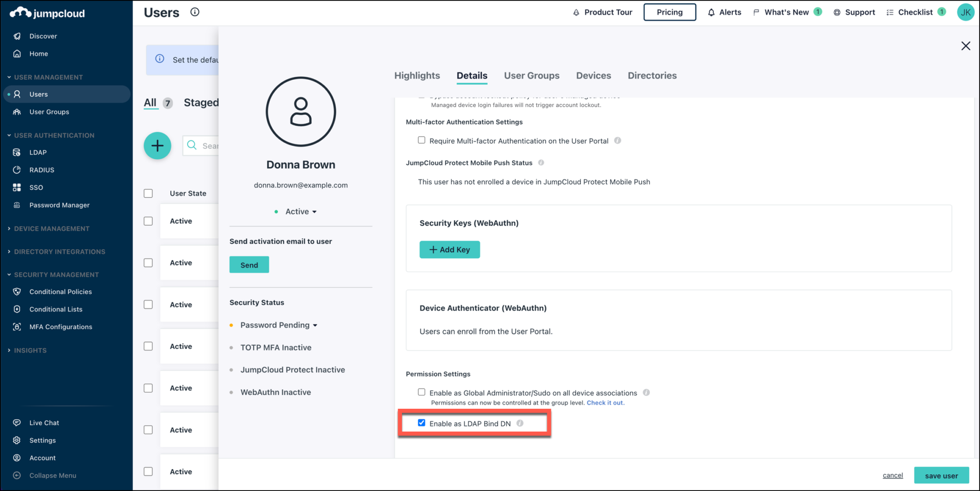Uncheck Enable as LDAP Bind DN
Screen dimensions: 980x491
[422, 423]
